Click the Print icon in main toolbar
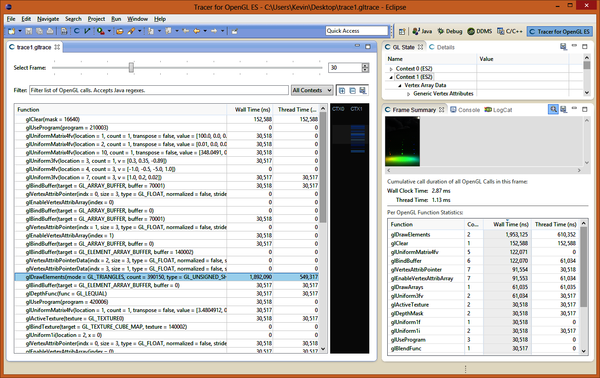Image resolution: width=600 pixels, height=378 pixels. tap(50, 31)
